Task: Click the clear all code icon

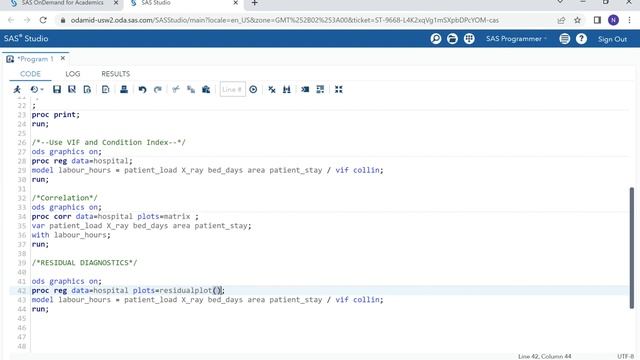Action: [x=272, y=89]
